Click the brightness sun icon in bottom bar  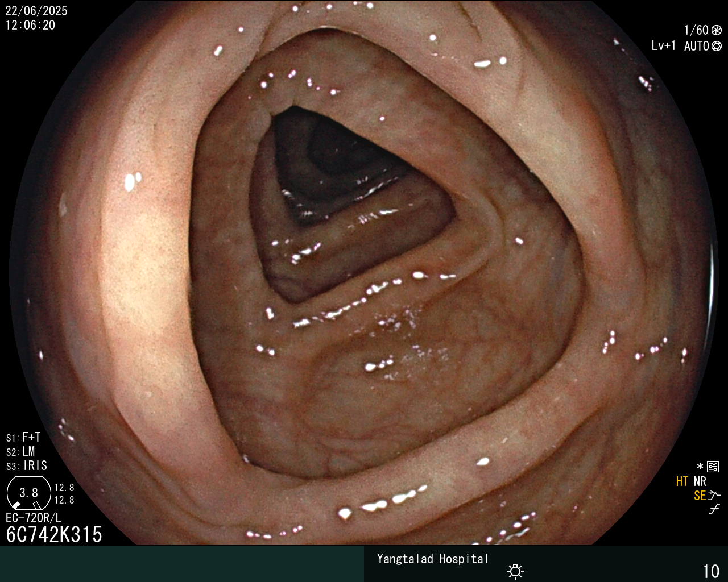tap(515, 571)
